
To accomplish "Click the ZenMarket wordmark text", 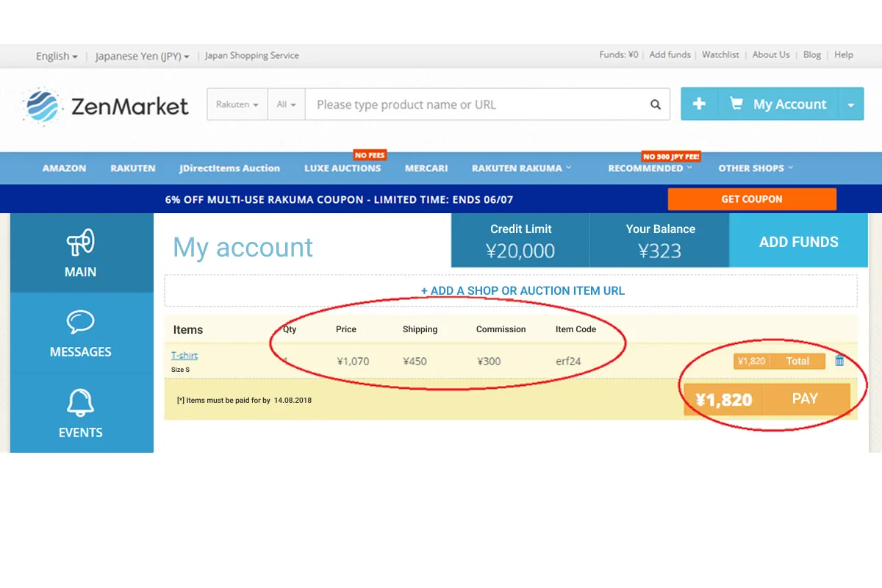I will [x=129, y=107].
